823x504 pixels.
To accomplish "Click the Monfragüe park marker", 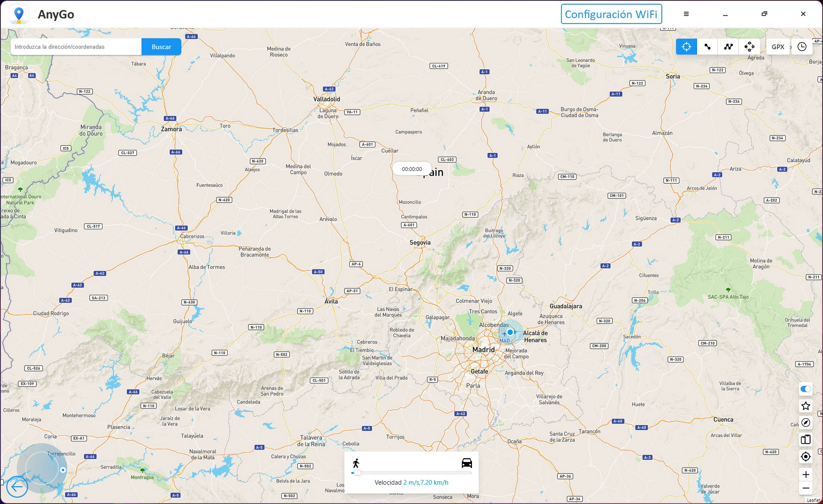I will [143, 471].
